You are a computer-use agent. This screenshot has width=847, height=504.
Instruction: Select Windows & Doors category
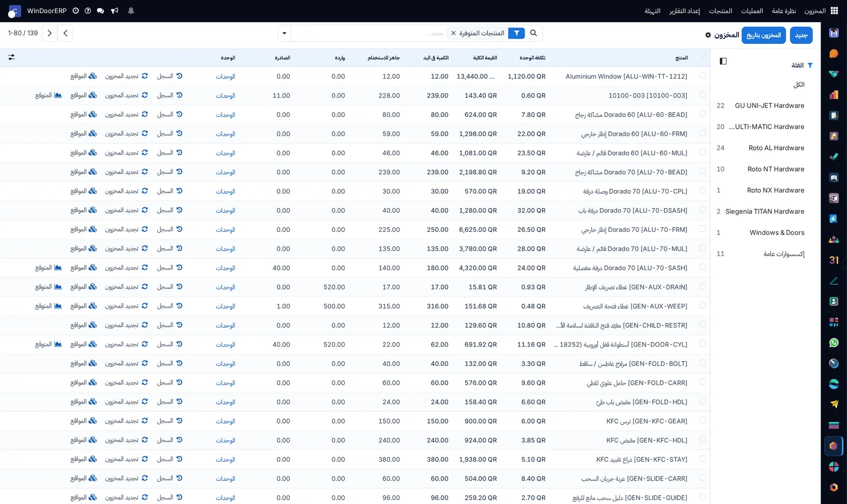tap(760, 233)
